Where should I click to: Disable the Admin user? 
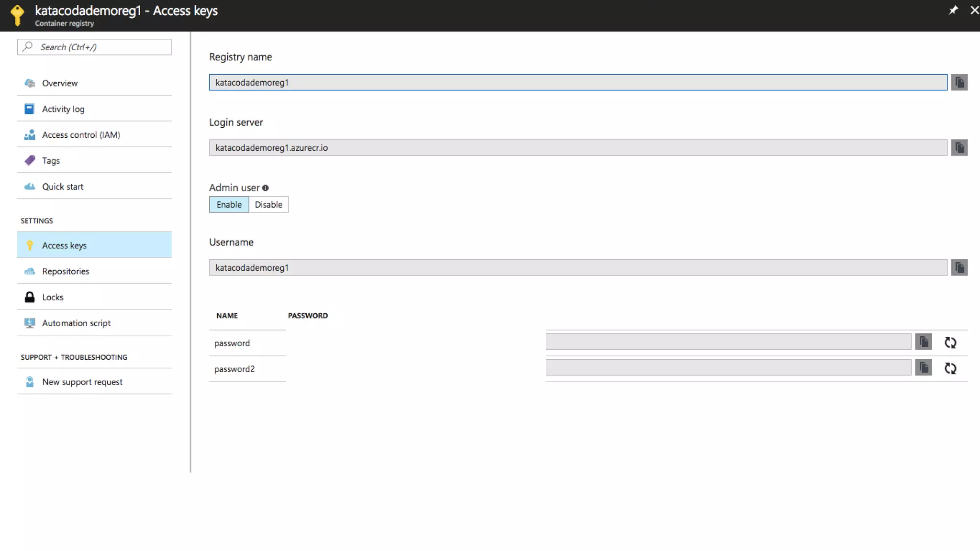pos(268,205)
